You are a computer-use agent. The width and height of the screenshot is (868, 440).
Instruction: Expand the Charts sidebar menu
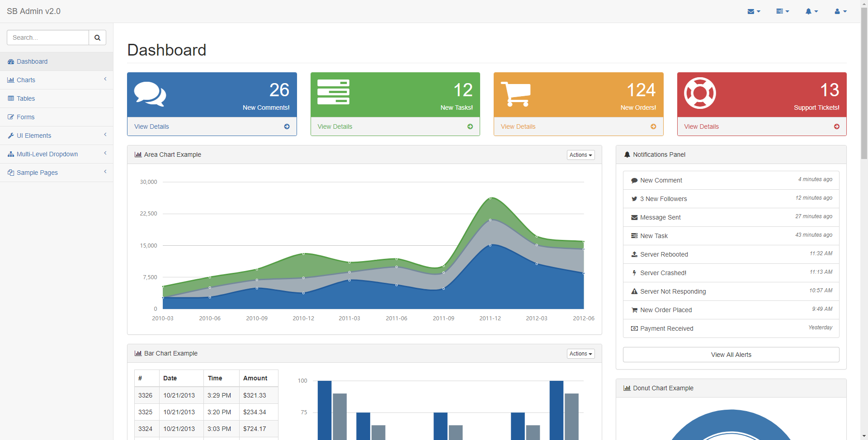(x=57, y=80)
